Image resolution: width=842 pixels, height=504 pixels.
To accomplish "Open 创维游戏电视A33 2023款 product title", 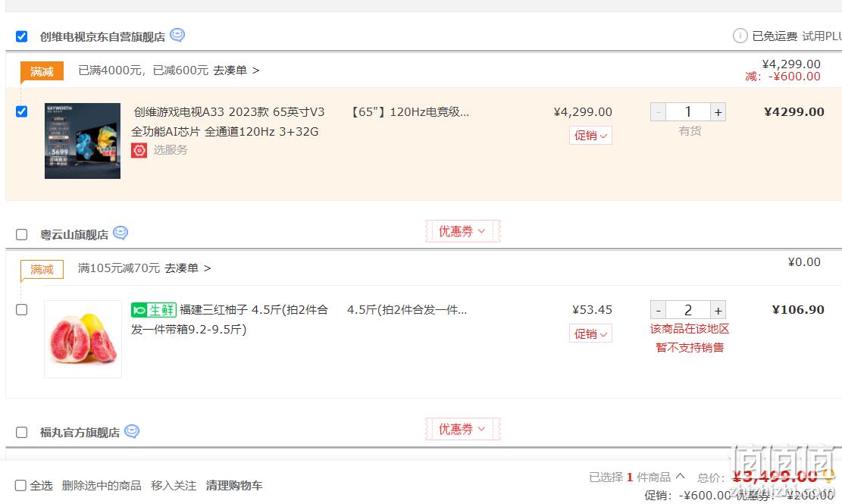I will [227, 122].
